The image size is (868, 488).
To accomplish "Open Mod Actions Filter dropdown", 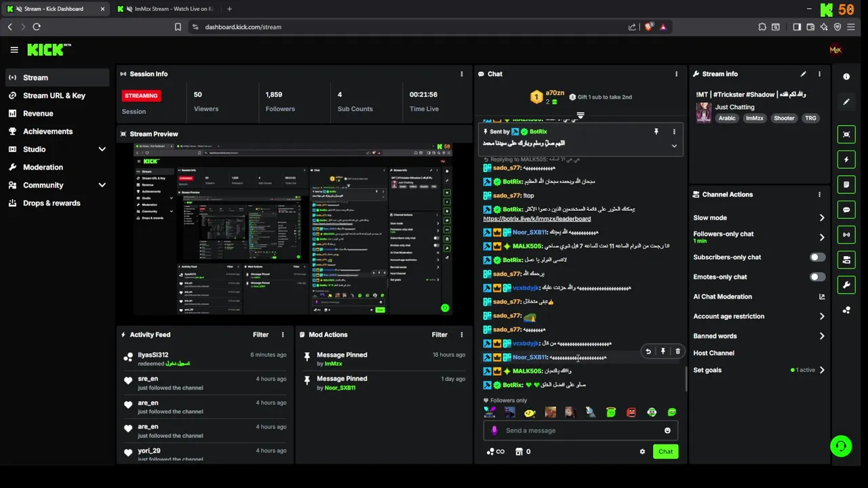I will (439, 335).
